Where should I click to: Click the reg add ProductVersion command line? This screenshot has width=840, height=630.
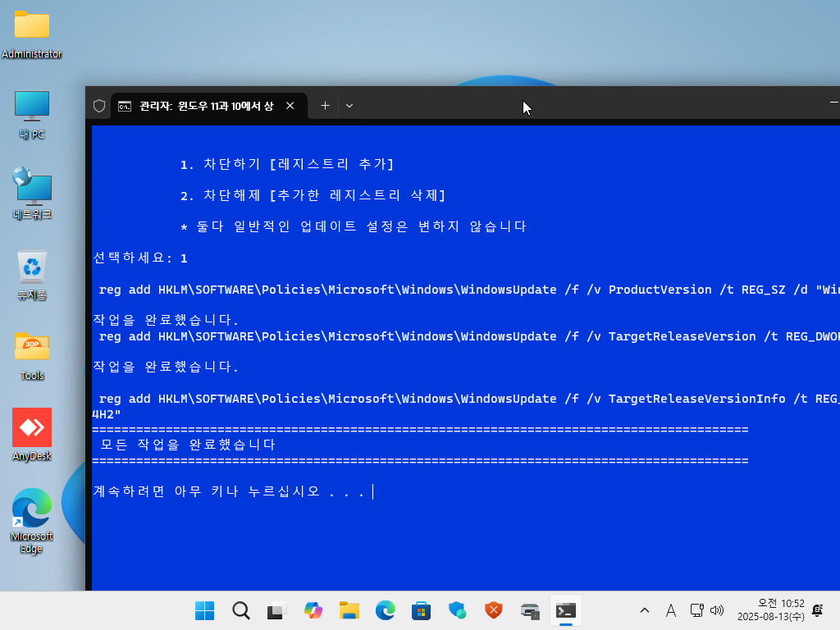tap(468, 290)
